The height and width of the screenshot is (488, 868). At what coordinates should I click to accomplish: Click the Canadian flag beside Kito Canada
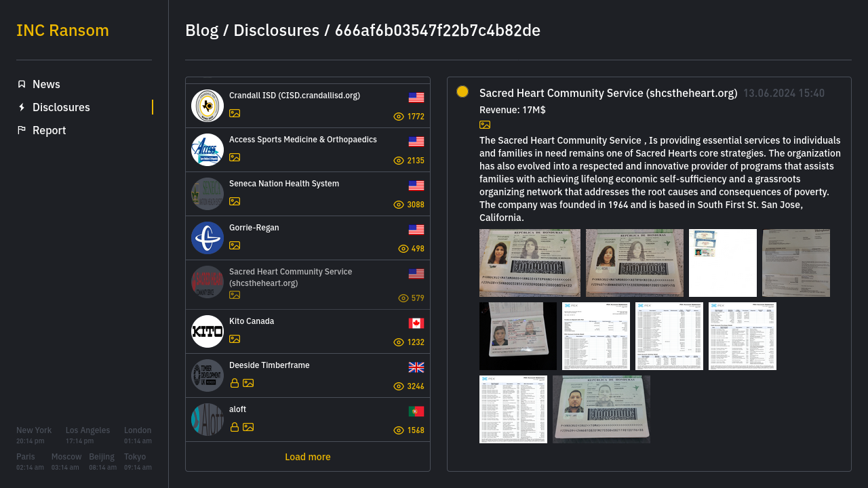pyautogui.click(x=416, y=323)
